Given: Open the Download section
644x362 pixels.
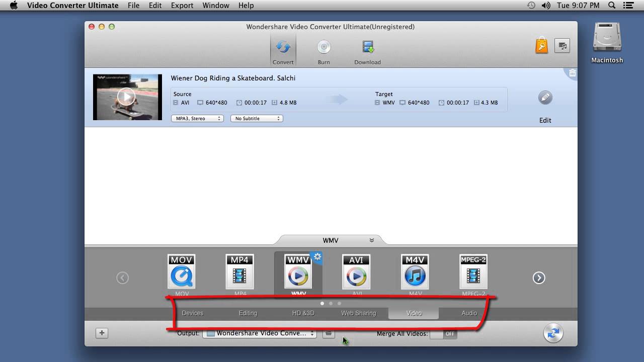Looking at the screenshot, I should (367, 51).
